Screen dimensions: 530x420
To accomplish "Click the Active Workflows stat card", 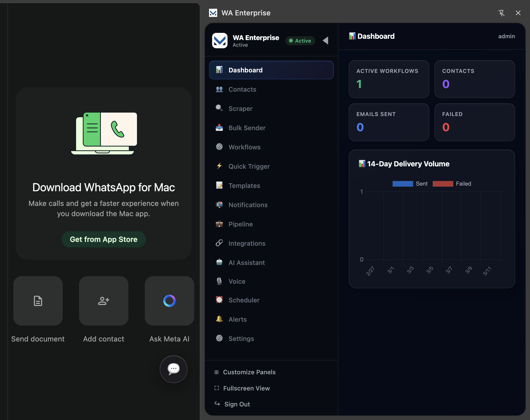I will 389,79.
